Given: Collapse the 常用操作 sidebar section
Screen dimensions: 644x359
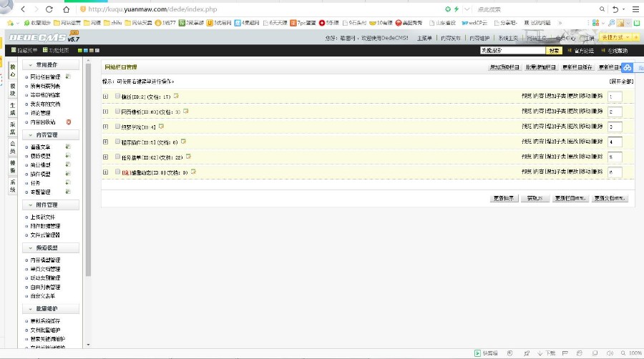Looking at the screenshot, I should (31, 65).
